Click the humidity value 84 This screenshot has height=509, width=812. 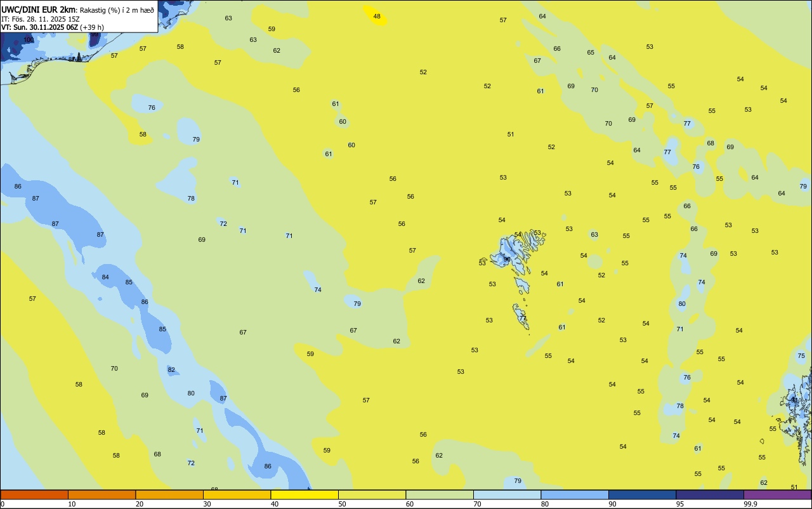point(105,277)
